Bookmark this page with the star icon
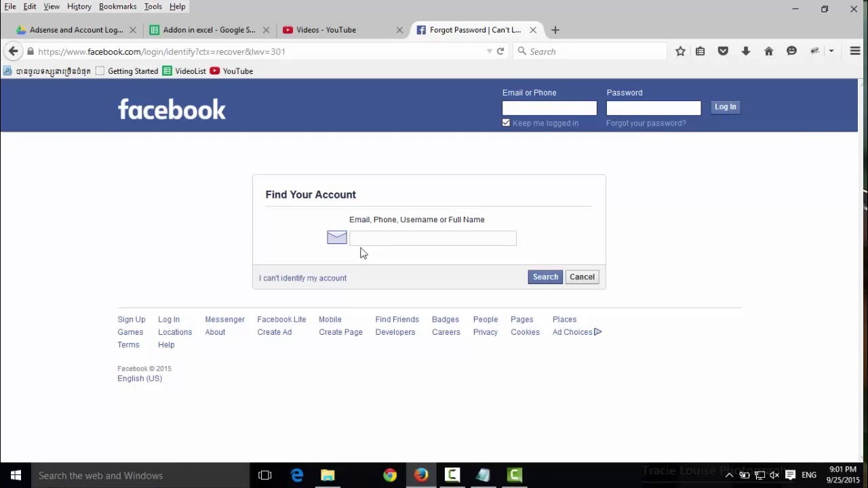This screenshot has height=488, width=868. coord(680,52)
